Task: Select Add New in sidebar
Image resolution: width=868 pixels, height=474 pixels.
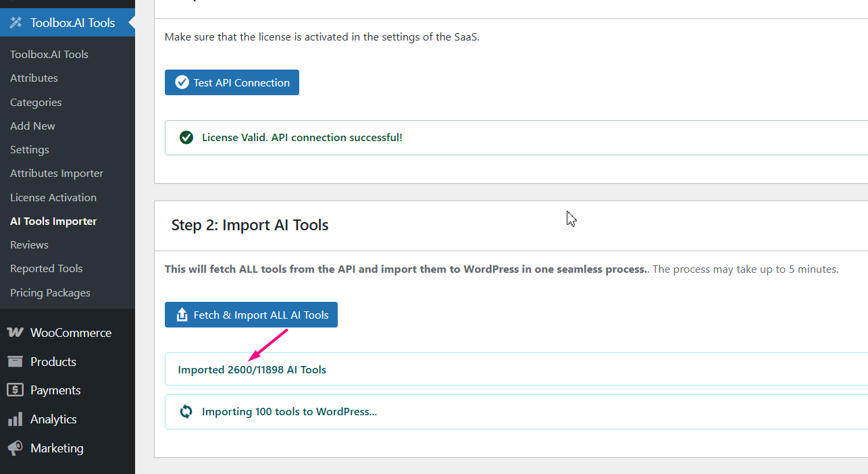Action: (32, 126)
